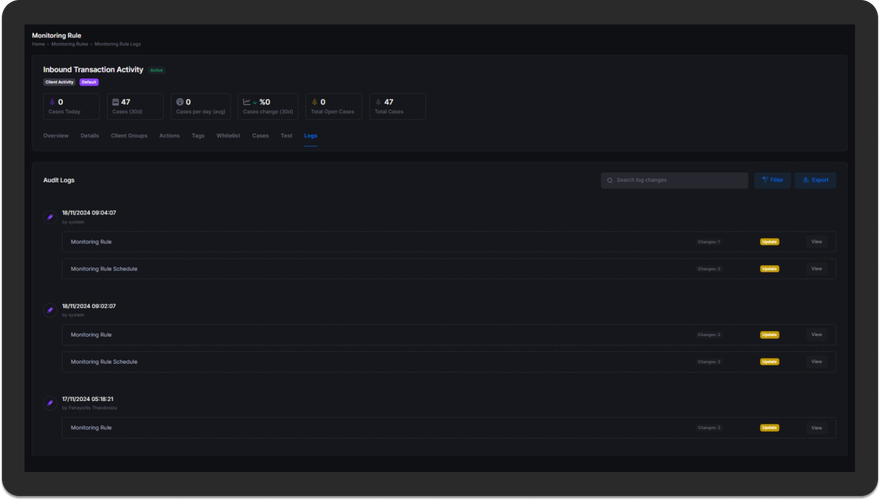This screenshot has height=500, width=880.
Task: Click the search magnifier icon
Action: [609, 180]
